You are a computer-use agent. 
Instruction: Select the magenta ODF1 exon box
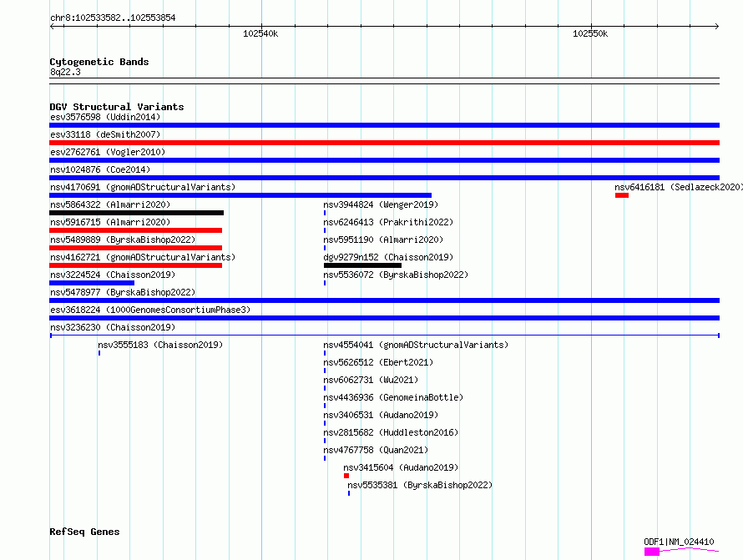pyautogui.click(x=651, y=552)
